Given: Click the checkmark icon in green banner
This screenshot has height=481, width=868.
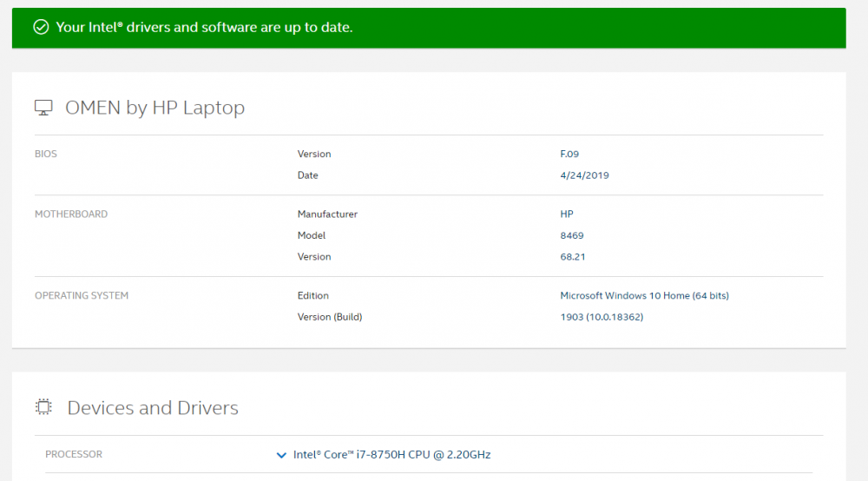Looking at the screenshot, I should [x=40, y=27].
